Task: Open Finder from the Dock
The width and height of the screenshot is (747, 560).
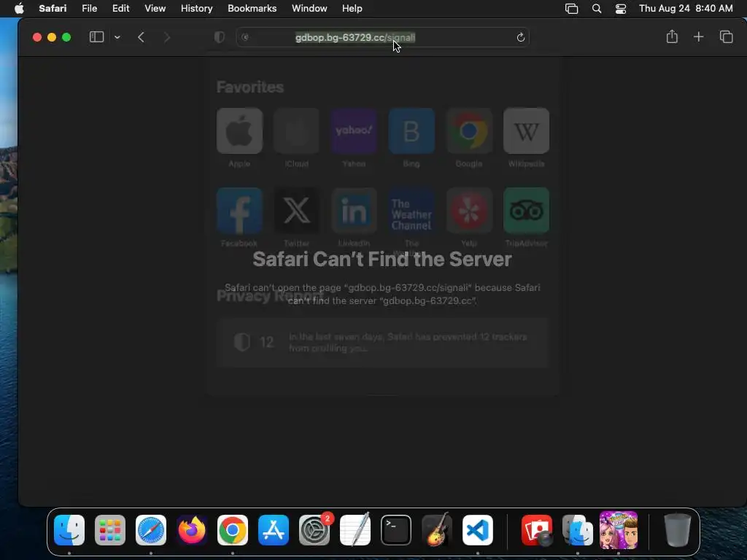Action: (69, 530)
